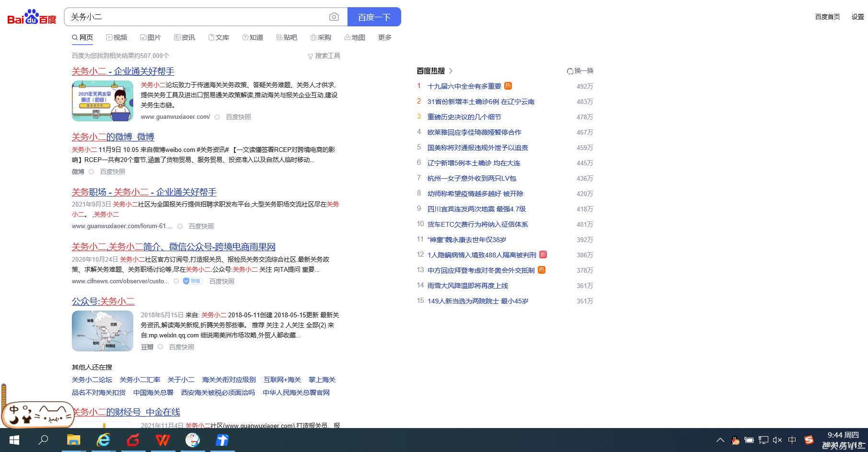The image size is (868, 452).
Task: Open result 关务小二的财经号_中金在线
Action: click(x=127, y=412)
